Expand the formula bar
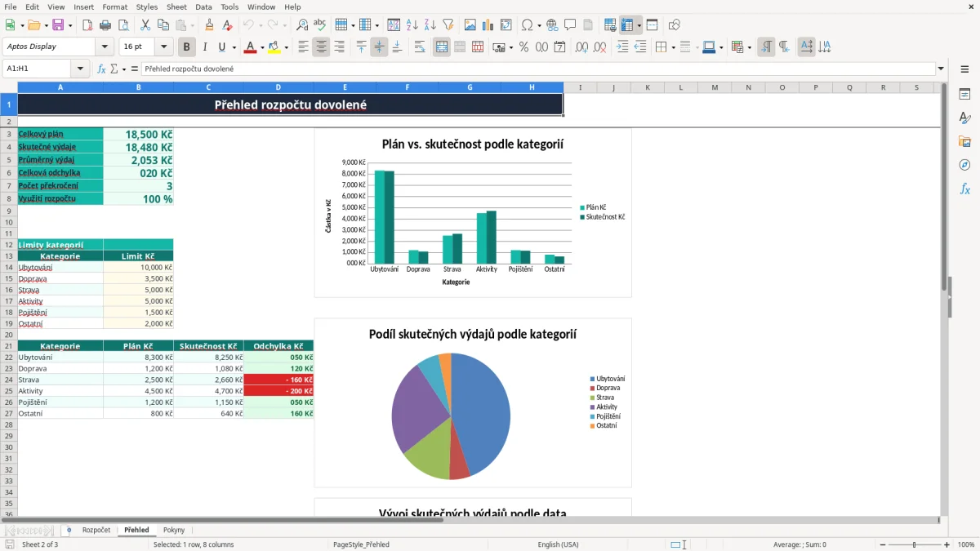Image resolution: width=980 pixels, height=551 pixels. click(942, 69)
